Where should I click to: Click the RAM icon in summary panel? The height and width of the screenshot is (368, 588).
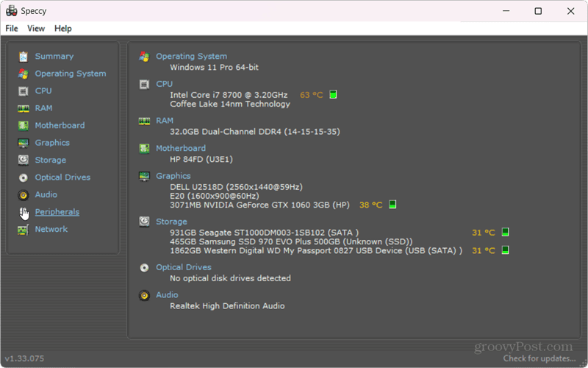[x=144, y=121]
